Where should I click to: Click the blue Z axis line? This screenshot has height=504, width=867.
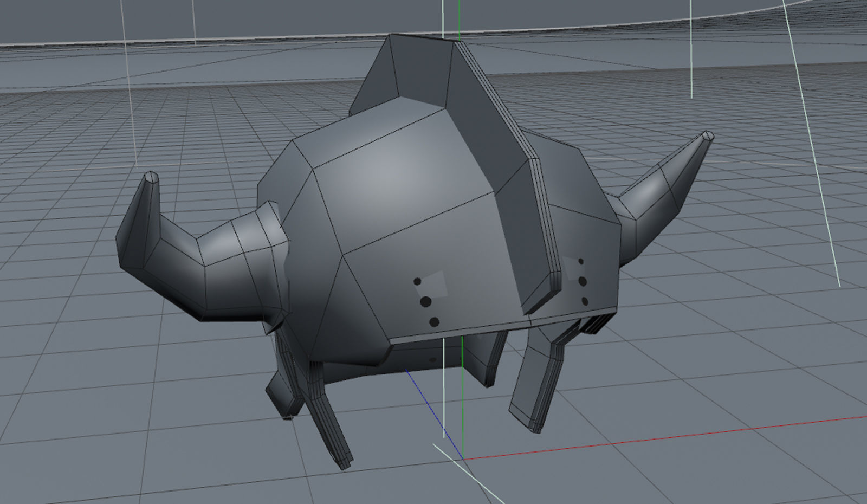coord(433,414)
